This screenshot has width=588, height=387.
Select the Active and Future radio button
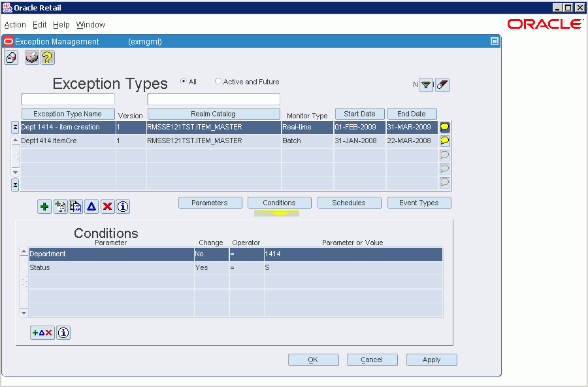218,81
